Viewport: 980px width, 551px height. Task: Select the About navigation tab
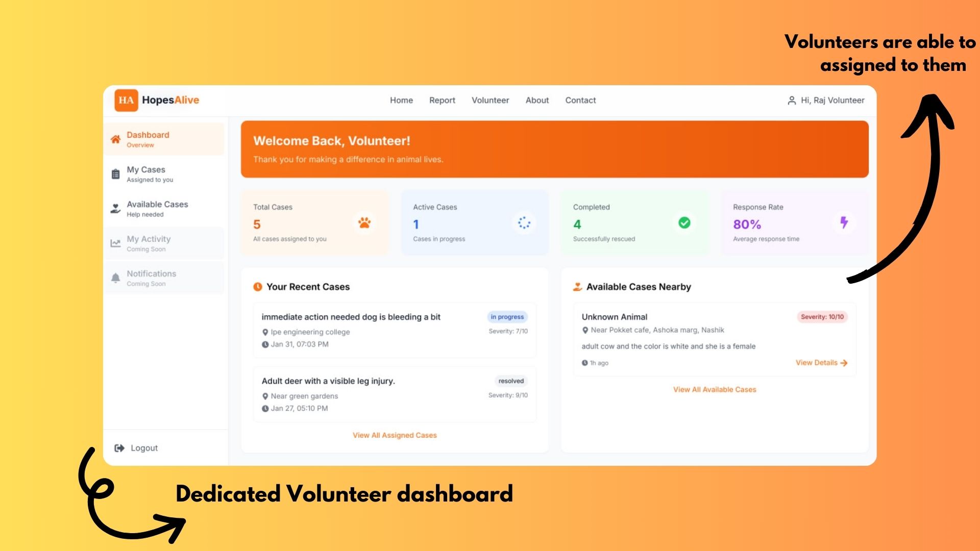coord(536,99)
